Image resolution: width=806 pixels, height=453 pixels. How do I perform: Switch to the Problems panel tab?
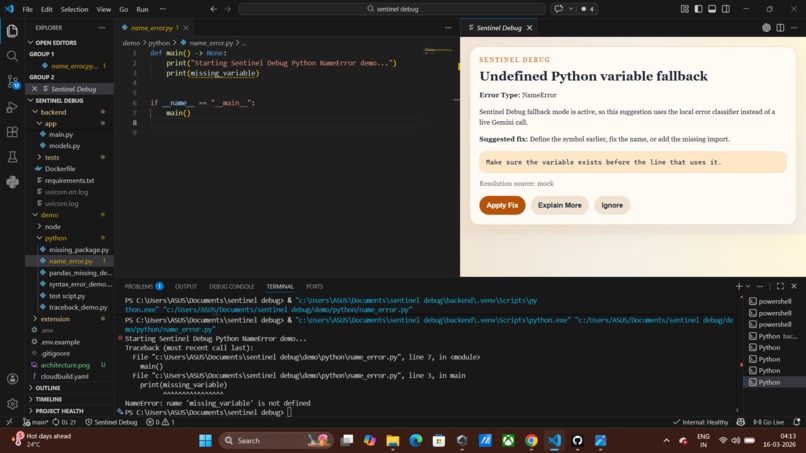[x=143, y=286]
